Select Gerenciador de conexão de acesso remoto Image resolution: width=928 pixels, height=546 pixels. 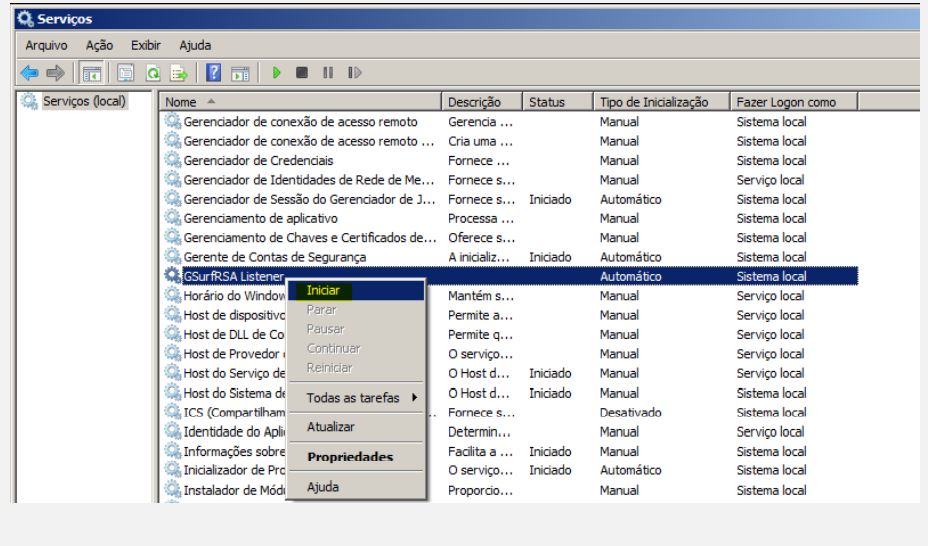click(x=300, y=121)
